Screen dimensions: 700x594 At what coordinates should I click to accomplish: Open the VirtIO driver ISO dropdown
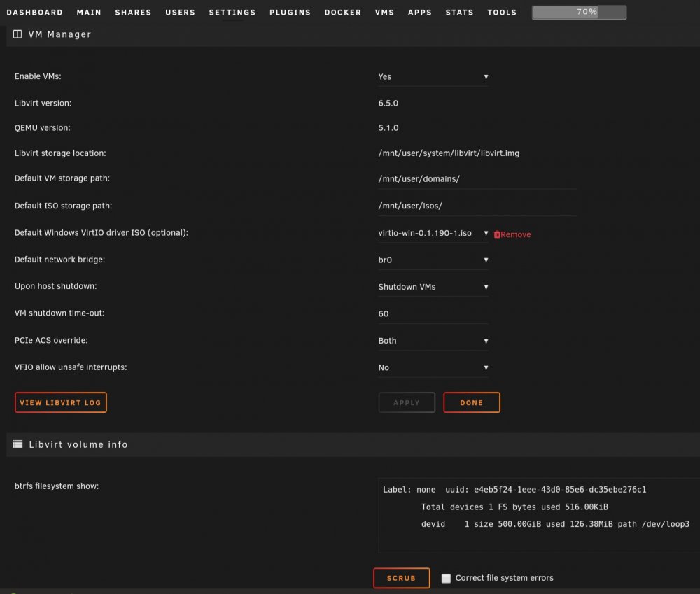coord(433,234)
